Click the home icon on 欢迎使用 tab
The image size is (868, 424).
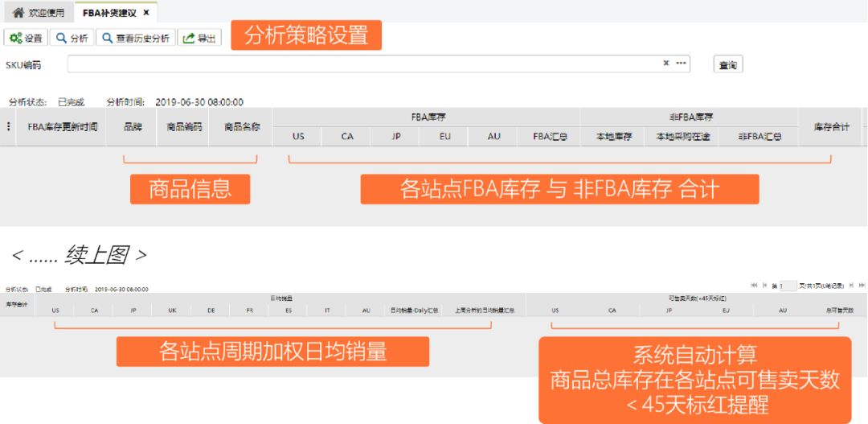click(x=18, y=12)
